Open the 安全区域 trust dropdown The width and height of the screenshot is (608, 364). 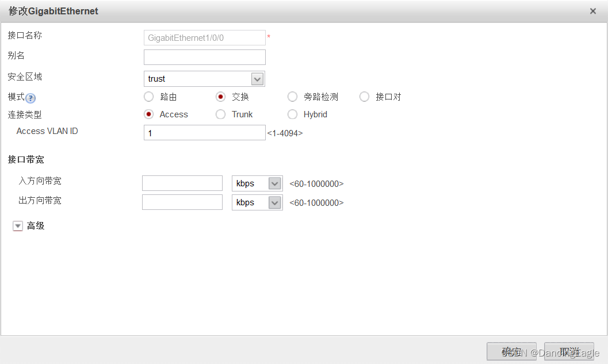click(x=257, y=79)
